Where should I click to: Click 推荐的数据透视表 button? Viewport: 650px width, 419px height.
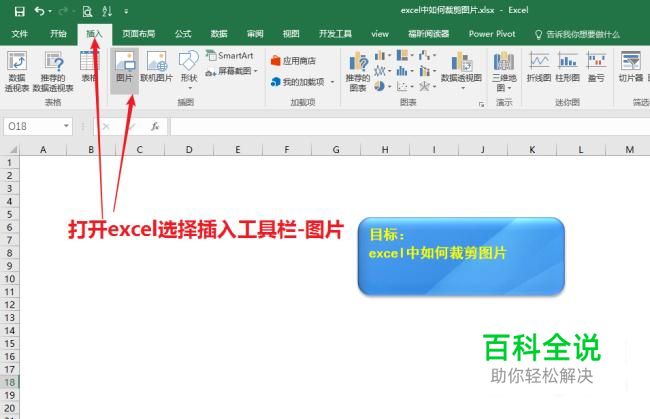tap(53, 71)
